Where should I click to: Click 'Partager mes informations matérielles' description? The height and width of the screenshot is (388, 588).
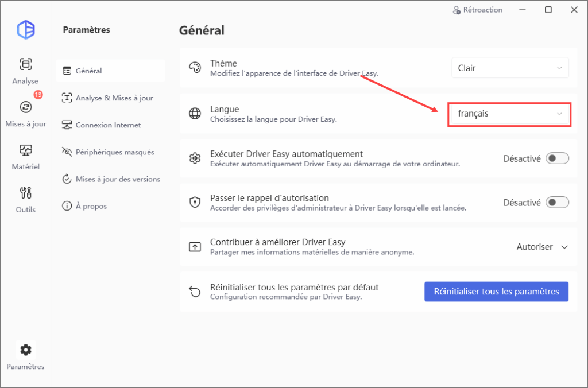312,252
